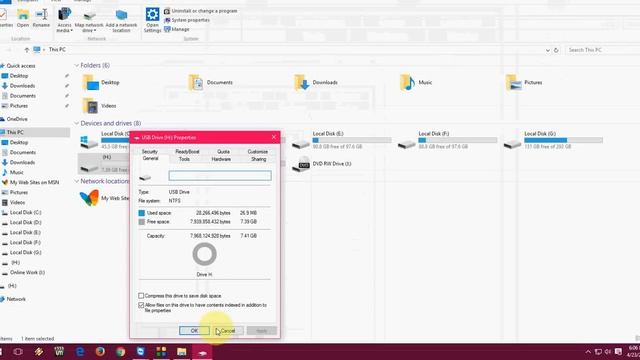Enable Compress this drive checkbox

141,296
